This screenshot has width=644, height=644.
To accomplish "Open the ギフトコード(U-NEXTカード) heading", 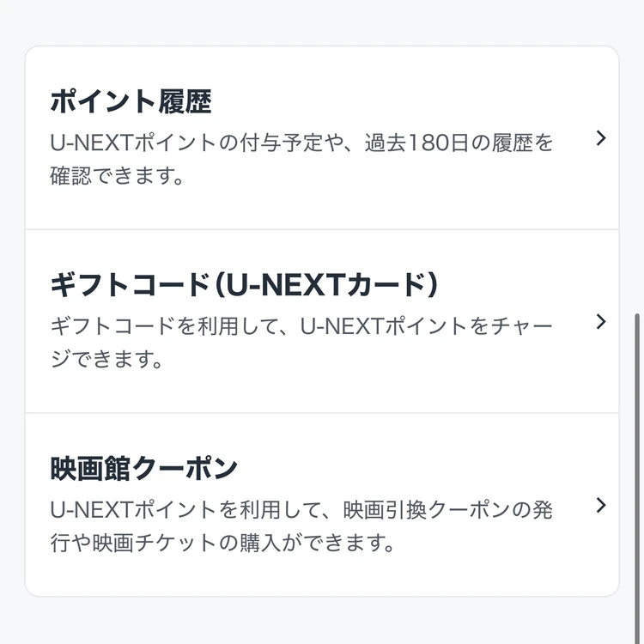I will pyautogui.click(x=244, y=285).
